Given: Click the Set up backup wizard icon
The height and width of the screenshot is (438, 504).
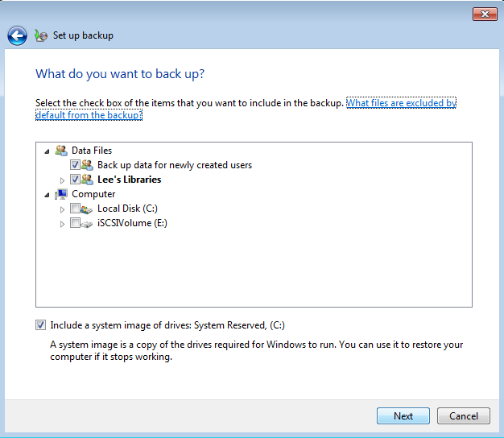Looking at the screenshot, I should 41,35.
